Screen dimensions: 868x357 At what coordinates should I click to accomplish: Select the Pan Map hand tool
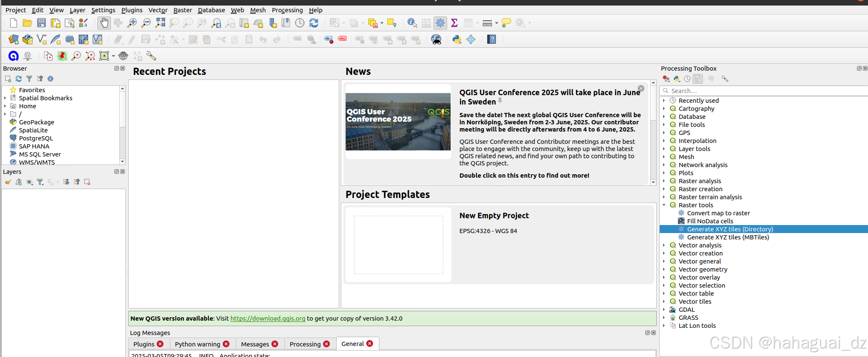(104, 23)
